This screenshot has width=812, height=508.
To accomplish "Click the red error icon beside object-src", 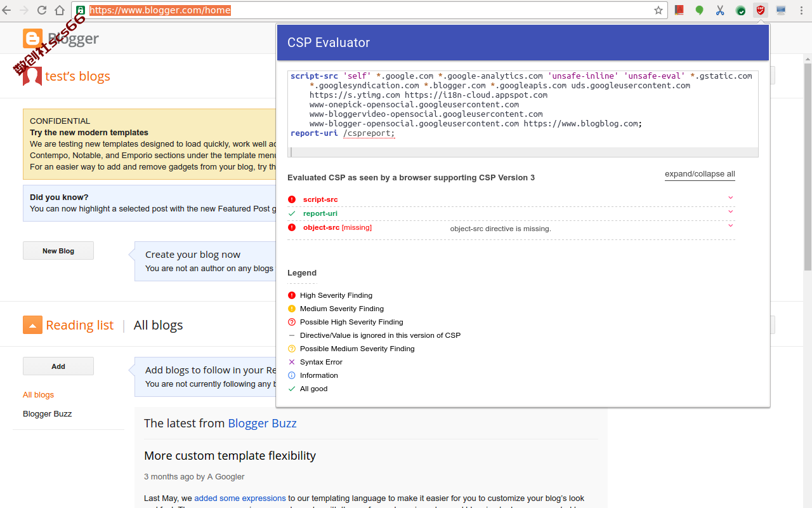I will pos(292,227).
